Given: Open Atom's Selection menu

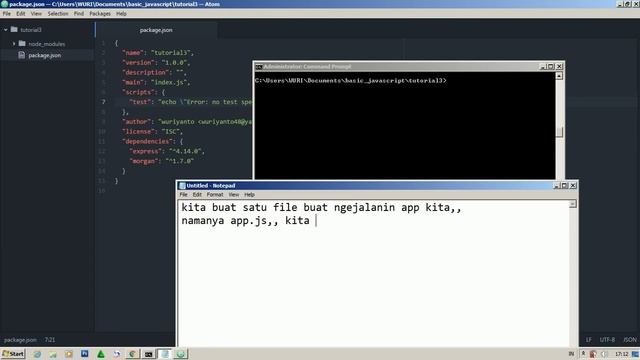Looking at the screenshot, I should (58, 13).
